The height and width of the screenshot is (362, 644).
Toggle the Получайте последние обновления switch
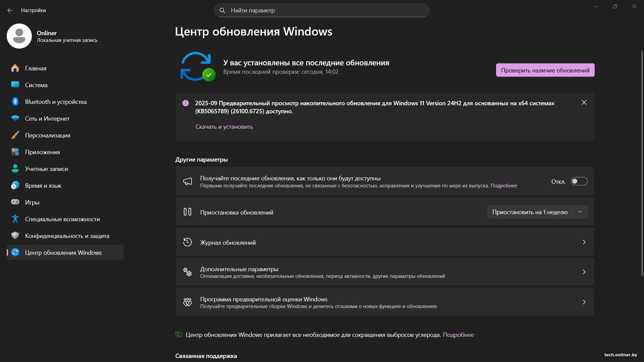point(579,181)
